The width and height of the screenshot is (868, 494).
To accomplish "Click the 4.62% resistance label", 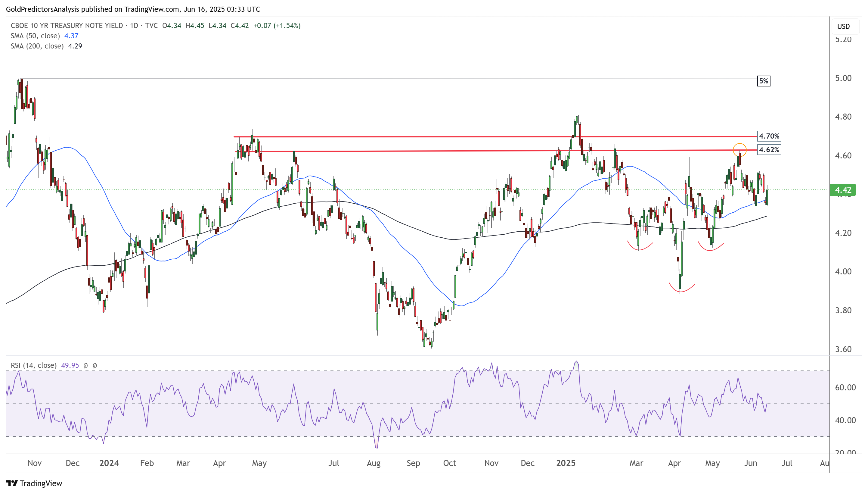I will click(769, 150).
